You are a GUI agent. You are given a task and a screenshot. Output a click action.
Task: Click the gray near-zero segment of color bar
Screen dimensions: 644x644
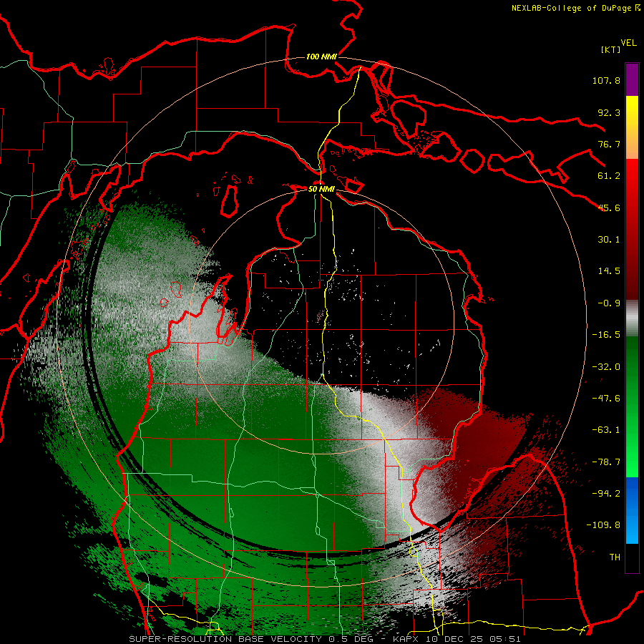632,318
